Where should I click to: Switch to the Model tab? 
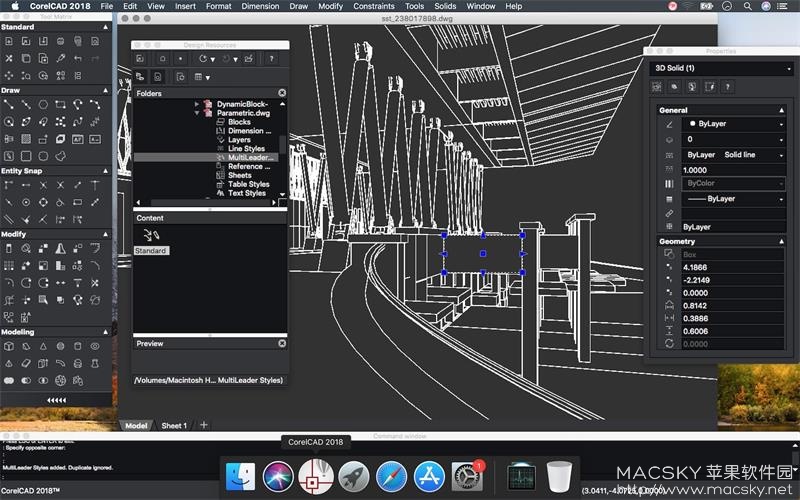136,426
